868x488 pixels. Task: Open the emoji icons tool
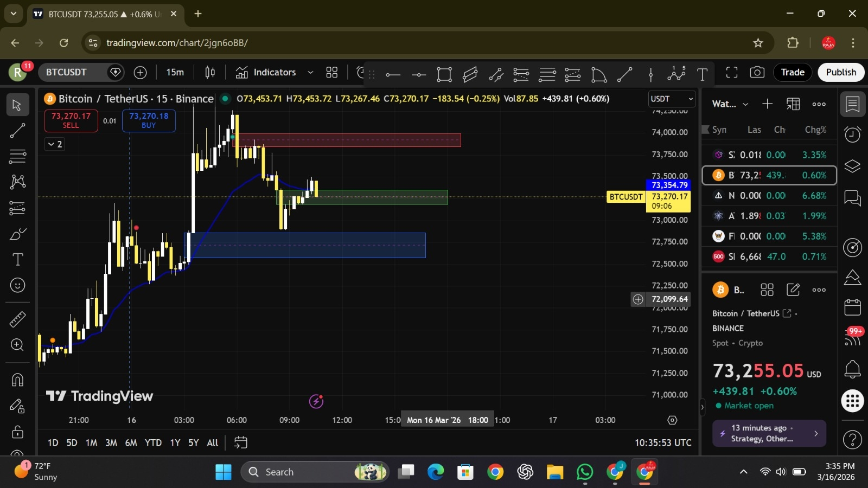[x=17, y=285]
